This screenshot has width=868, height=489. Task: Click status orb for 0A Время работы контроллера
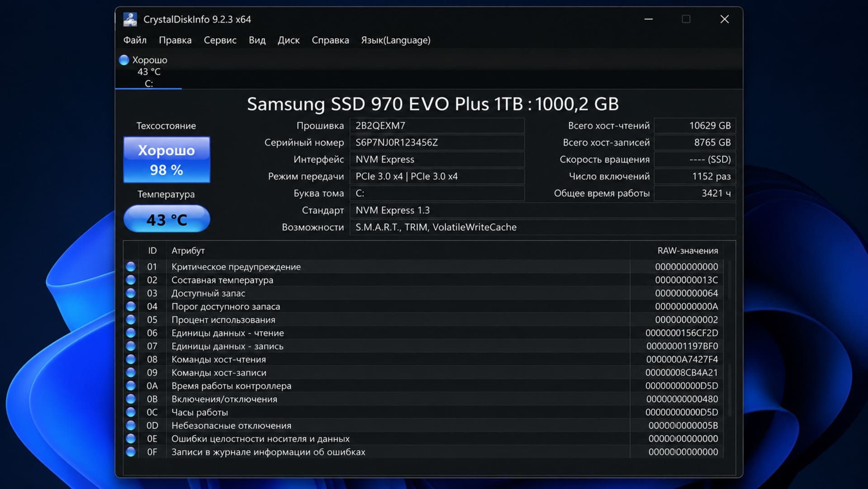(131, 386)
